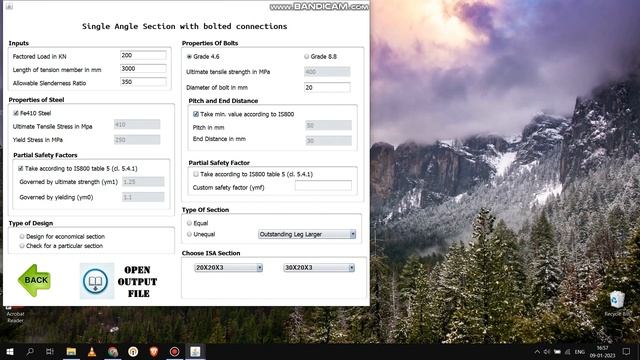Switch to the Java app taskbar icon
This screenshot has width=640, height=360.
[x=195, y=351]
